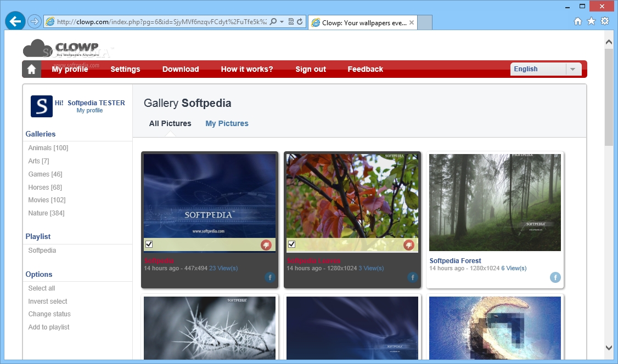Click Select all option

41,288
